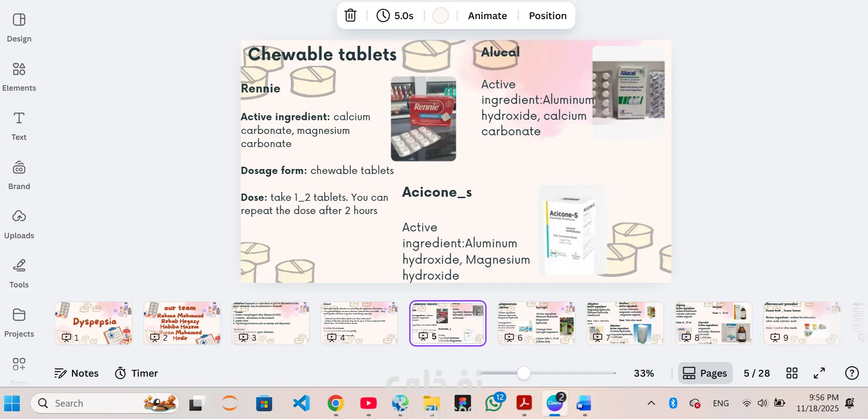Open the Brand panel
The image size is (868, 419).
19,175
